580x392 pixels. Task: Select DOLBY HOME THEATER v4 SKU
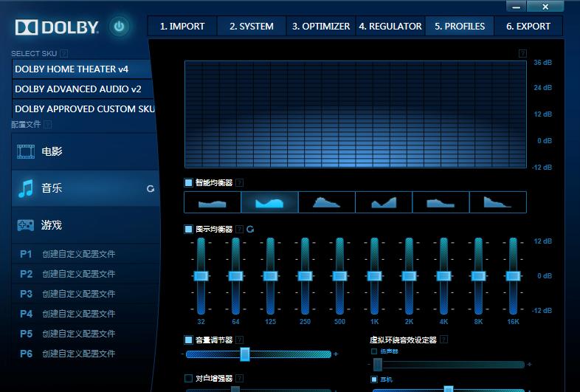[x=82, y=69]
